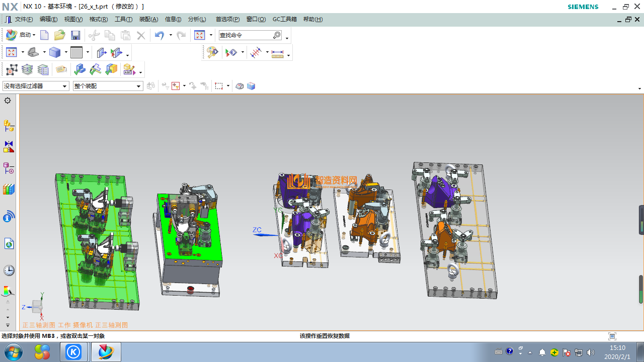The height and width of the screenshot is (362, 644).
Task: Open the 文件(F) menu
Action: (x=24, y=19)
